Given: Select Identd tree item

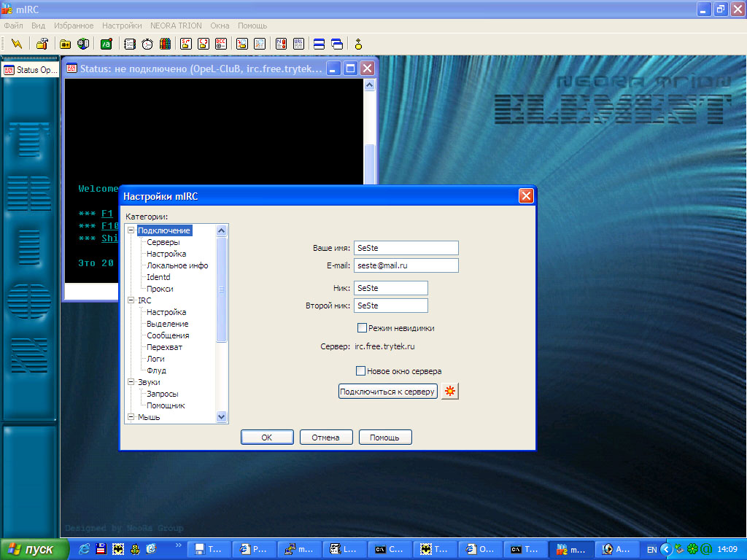Looking at the screenshot, I should [158, 277].
